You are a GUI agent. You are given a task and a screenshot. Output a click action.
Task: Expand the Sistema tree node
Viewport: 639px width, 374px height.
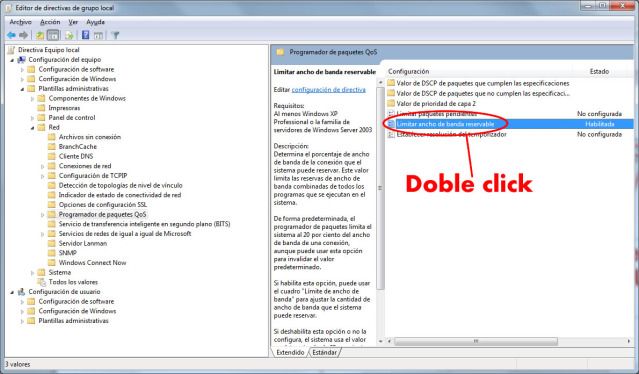pyautogui.click(x=32, y=273)
